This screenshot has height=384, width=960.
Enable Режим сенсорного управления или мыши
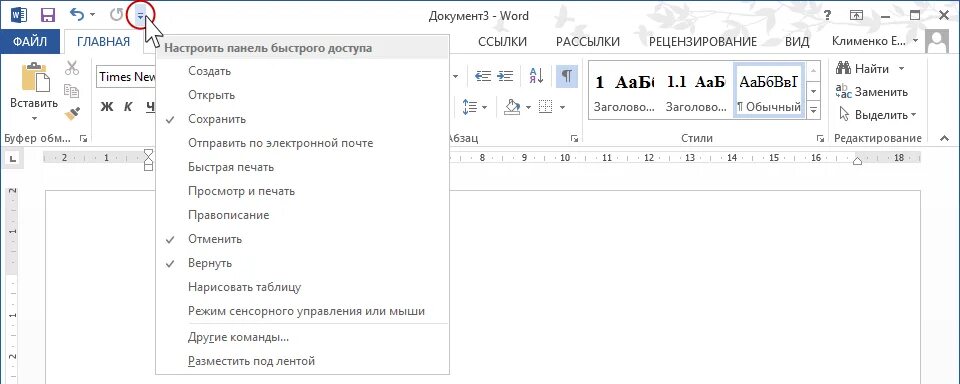(302, 311)
